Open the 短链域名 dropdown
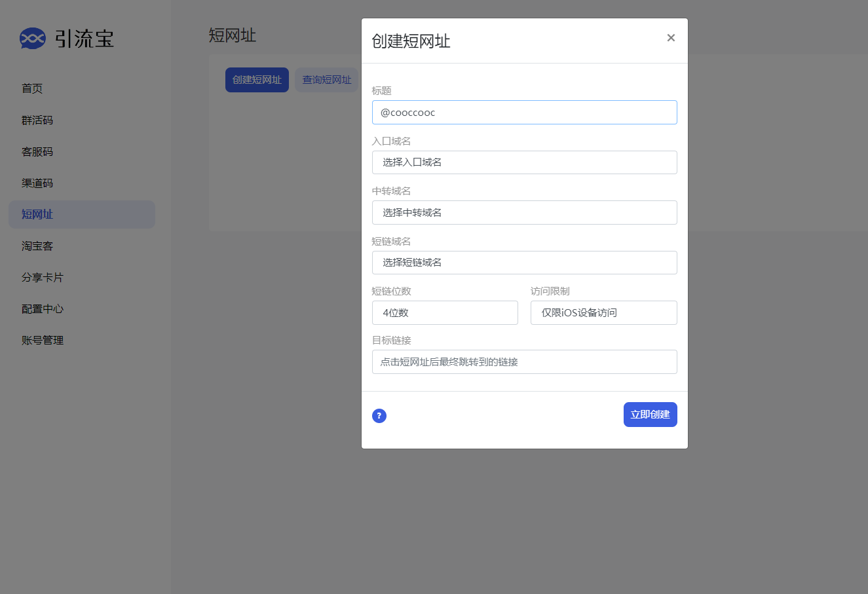The image size is (868, 594). (525, 263)
